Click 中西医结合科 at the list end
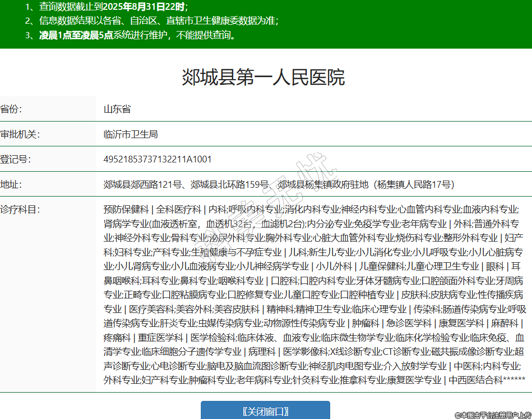The height and width of the screenshot is (419, 532). pos(475,380)
